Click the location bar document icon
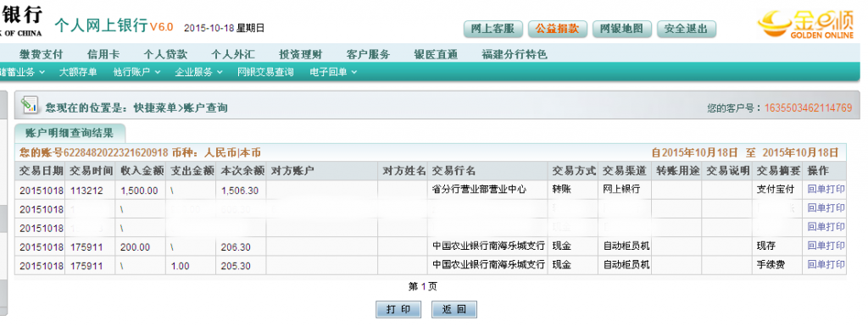Image resolution: width=868 pixels, height=326 pixels. 30,105
